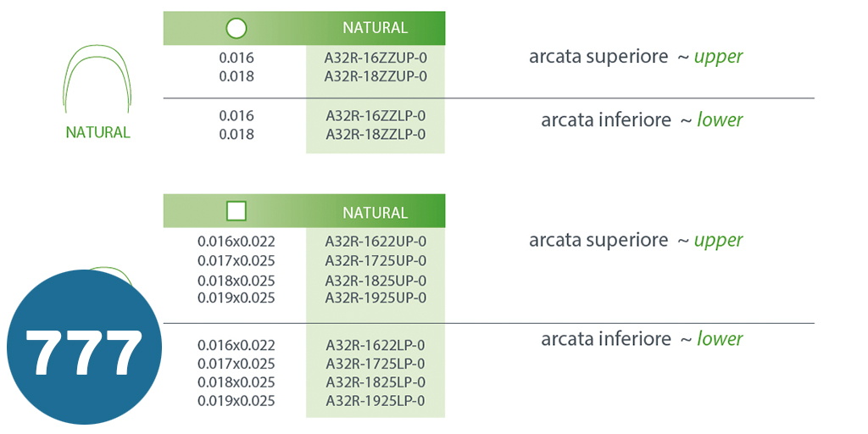
Task: Select product code A32R-1825LP-0
Action: (x=376, y=382)
